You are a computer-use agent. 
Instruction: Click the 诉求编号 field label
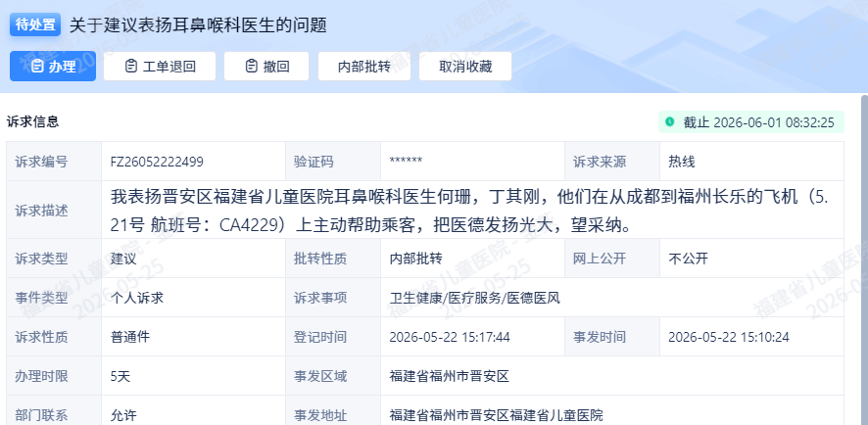click(x=41, y=162)
